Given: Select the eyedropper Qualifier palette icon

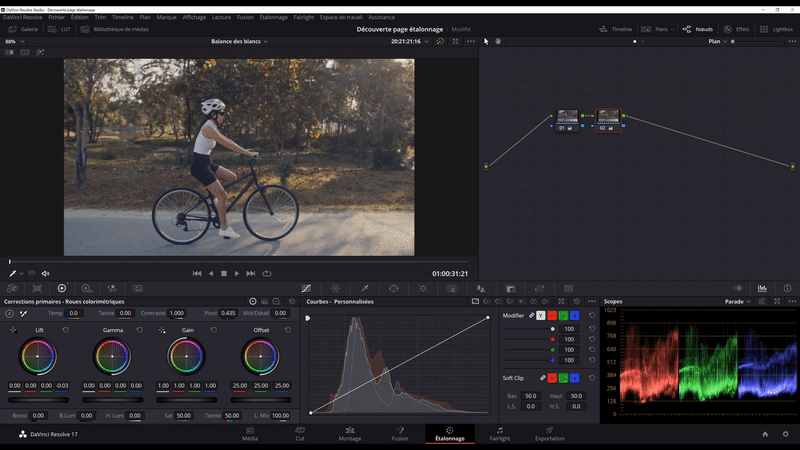Looking at the screenshot, I should tap(365, 288).
